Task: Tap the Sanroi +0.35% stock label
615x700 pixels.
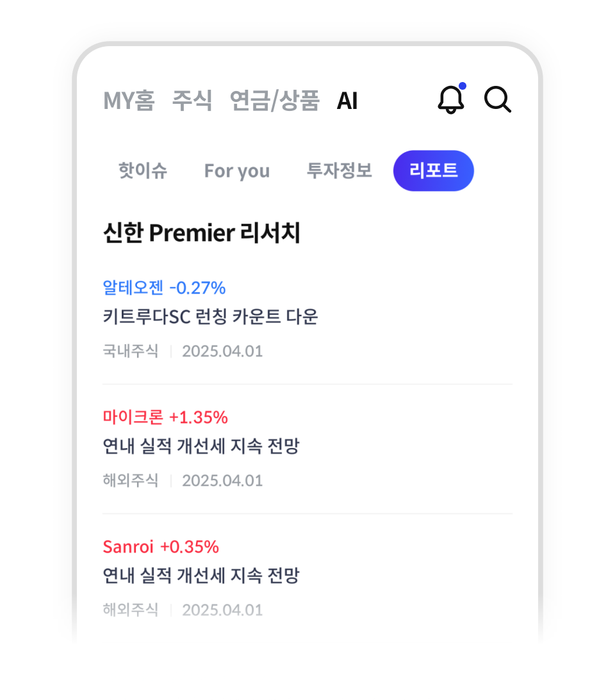Action: 161,547
